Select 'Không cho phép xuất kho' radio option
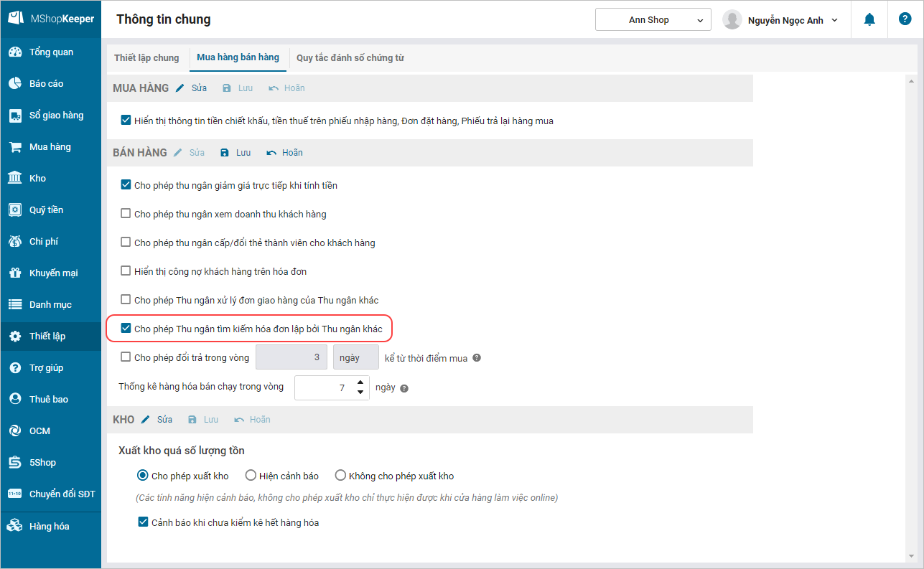 (x=340, y=476)
